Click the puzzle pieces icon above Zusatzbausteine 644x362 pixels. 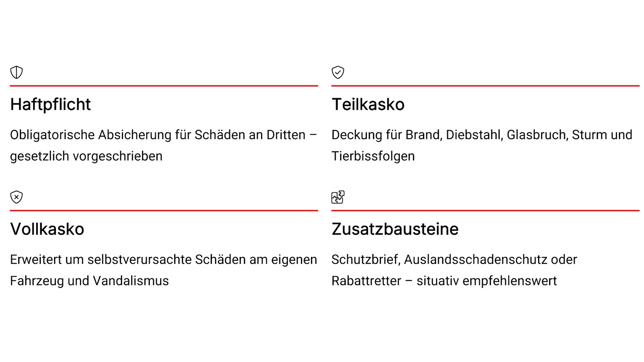coord(338,197)
